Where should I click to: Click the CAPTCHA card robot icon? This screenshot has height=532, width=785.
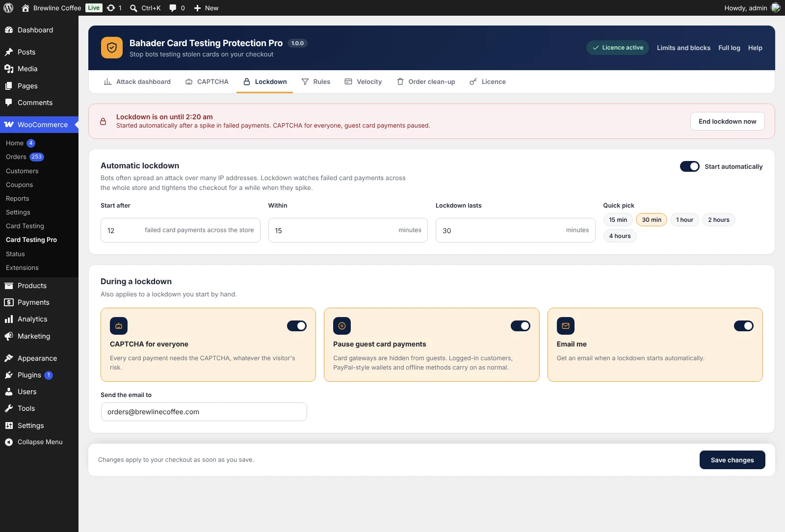click(x=119, y=326)
